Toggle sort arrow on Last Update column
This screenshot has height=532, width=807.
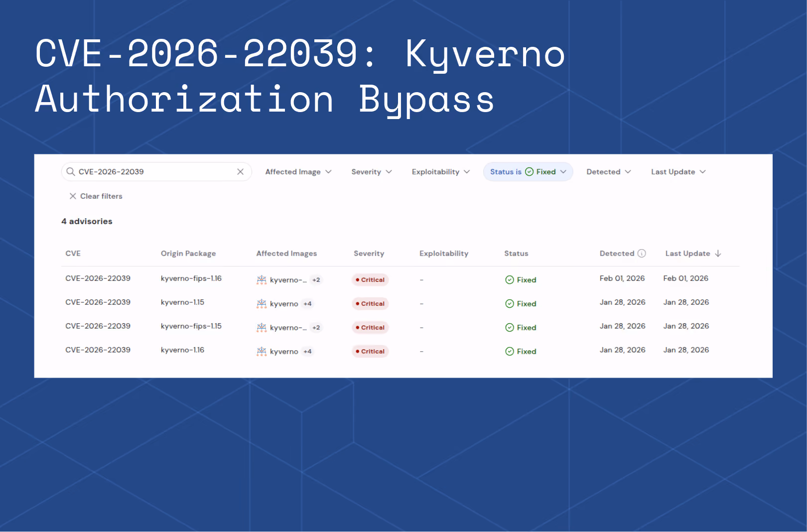click(718, 254)
